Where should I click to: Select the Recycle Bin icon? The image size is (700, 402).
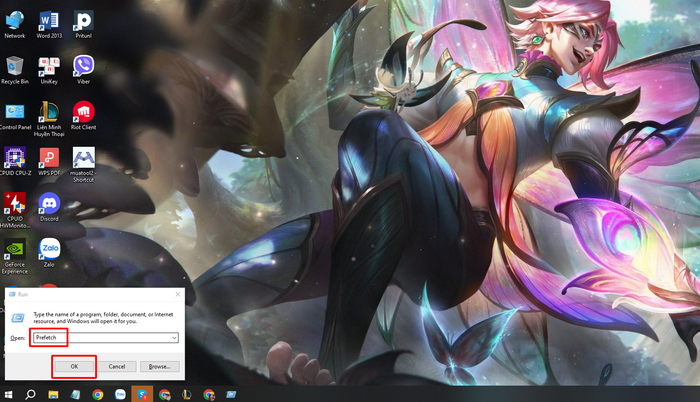(x=15, y=70)
